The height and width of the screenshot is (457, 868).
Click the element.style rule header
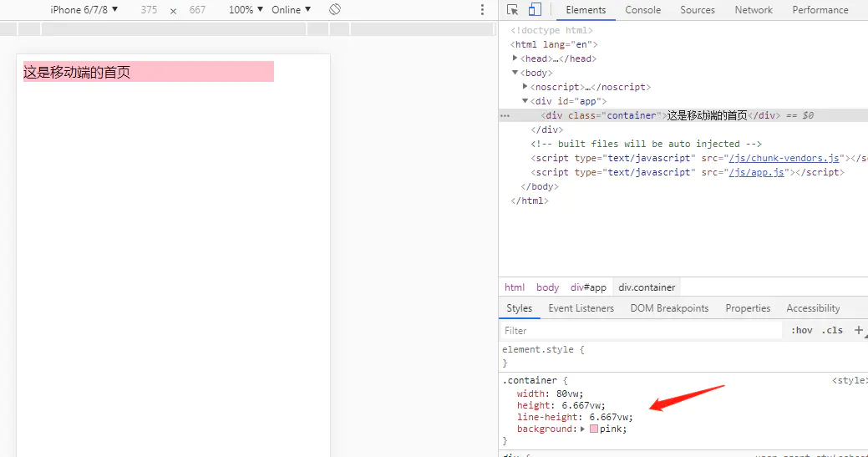543,350
